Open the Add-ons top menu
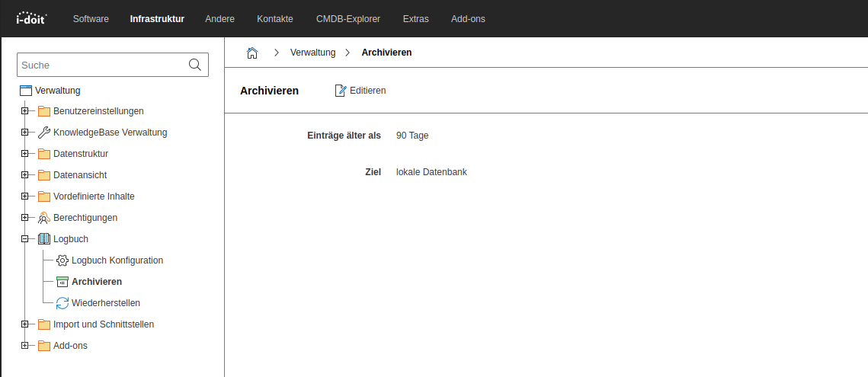Image resolution: width=868 pixels, height=377 pixels. pyautogui.click(x=468, y=18)
